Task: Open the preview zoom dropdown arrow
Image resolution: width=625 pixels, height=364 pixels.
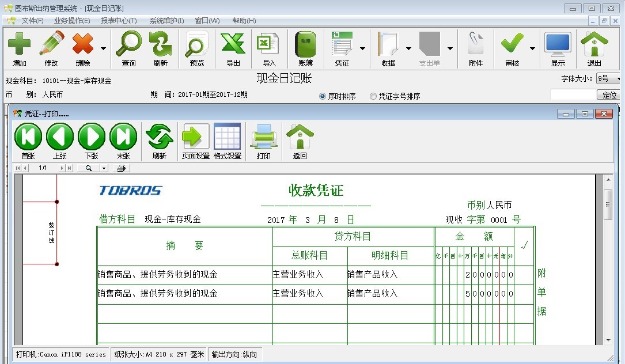Action: pos(104,168)
